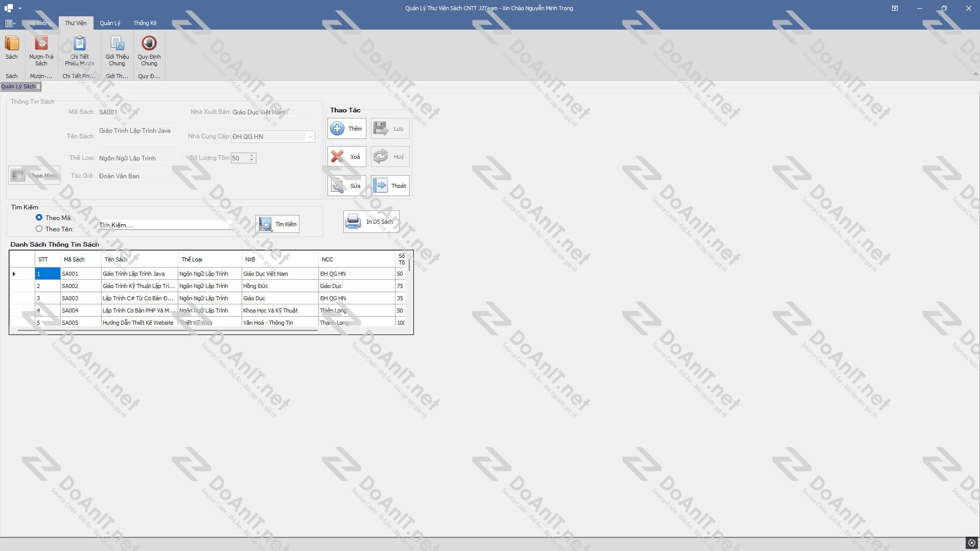The width and height of the screenshot is (980, 551).
Task: Print list with In DS Sách
Action: (371, 222)
